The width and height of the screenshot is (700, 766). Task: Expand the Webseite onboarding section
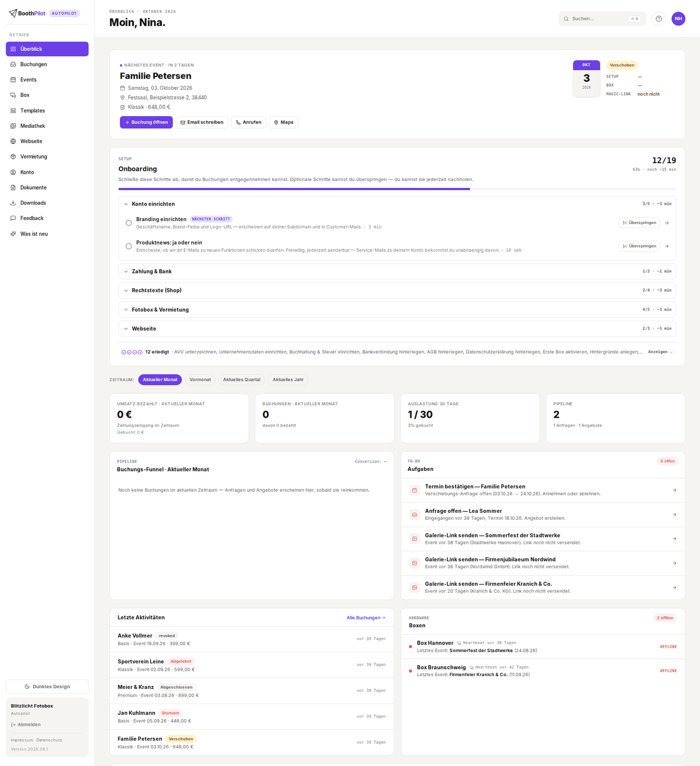(397, 328)
